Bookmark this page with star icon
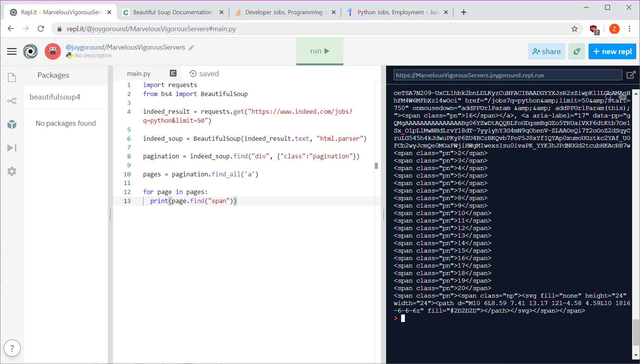This screenshot has width=640, height=364. [574, 29]
